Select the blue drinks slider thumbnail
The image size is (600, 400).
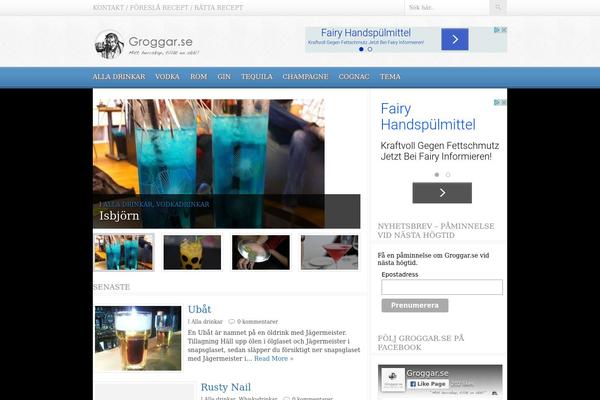pos(124,252)
